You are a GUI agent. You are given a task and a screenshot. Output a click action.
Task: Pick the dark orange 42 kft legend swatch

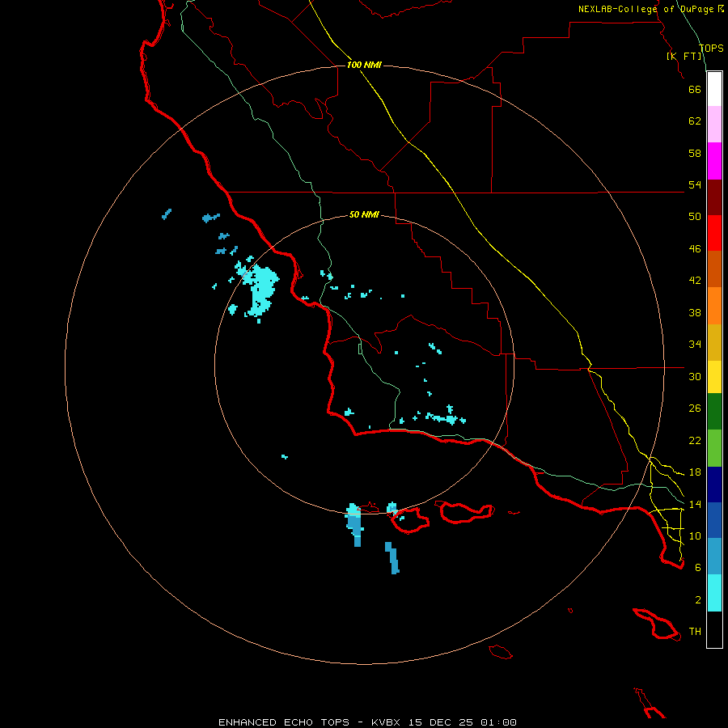pos(714,269)
